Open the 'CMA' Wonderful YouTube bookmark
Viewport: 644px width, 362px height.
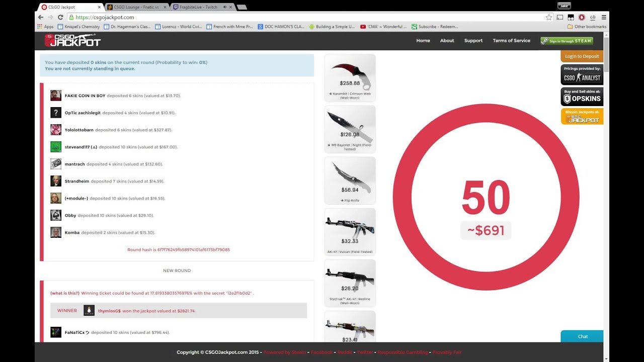(x=383, y=27)
